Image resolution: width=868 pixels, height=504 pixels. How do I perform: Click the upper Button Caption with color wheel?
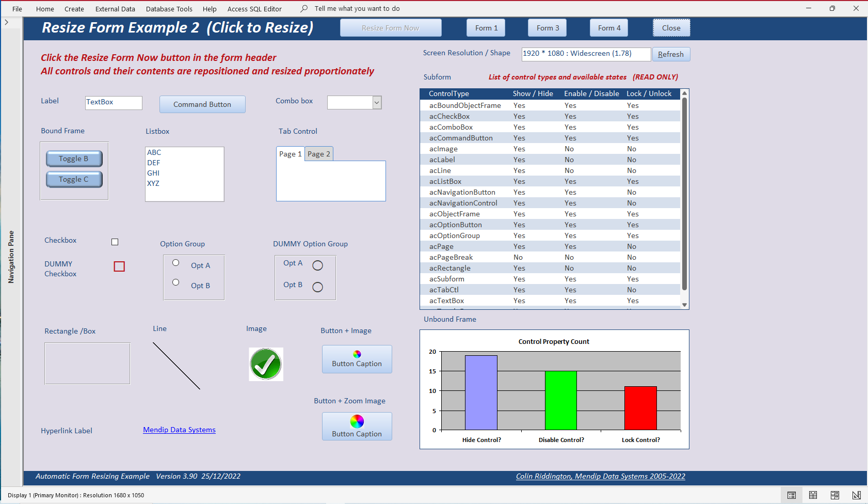click(x=357, y=359)
